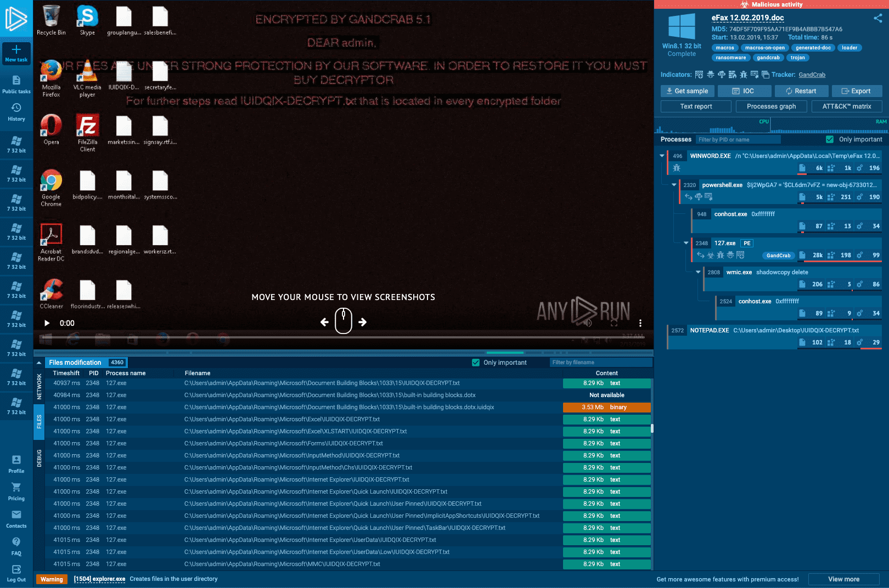Open the Processes graph button

[x=771, y=106]
